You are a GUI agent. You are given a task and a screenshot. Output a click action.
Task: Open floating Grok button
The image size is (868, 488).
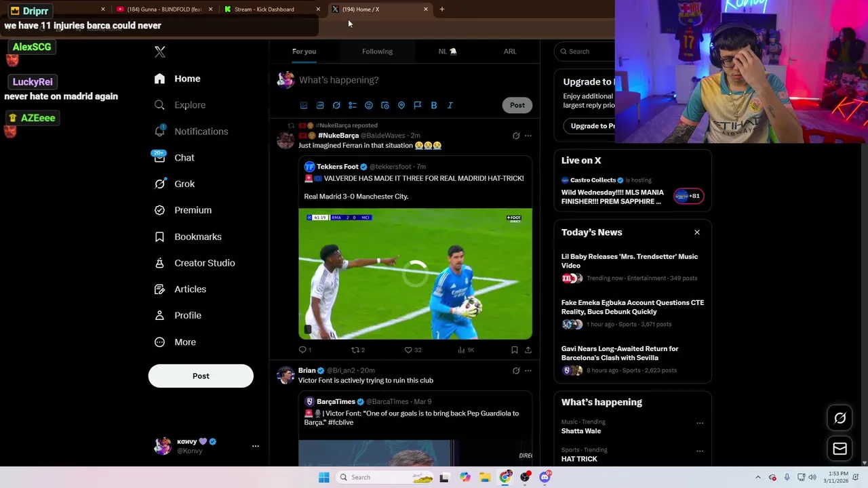click(840, 418)
